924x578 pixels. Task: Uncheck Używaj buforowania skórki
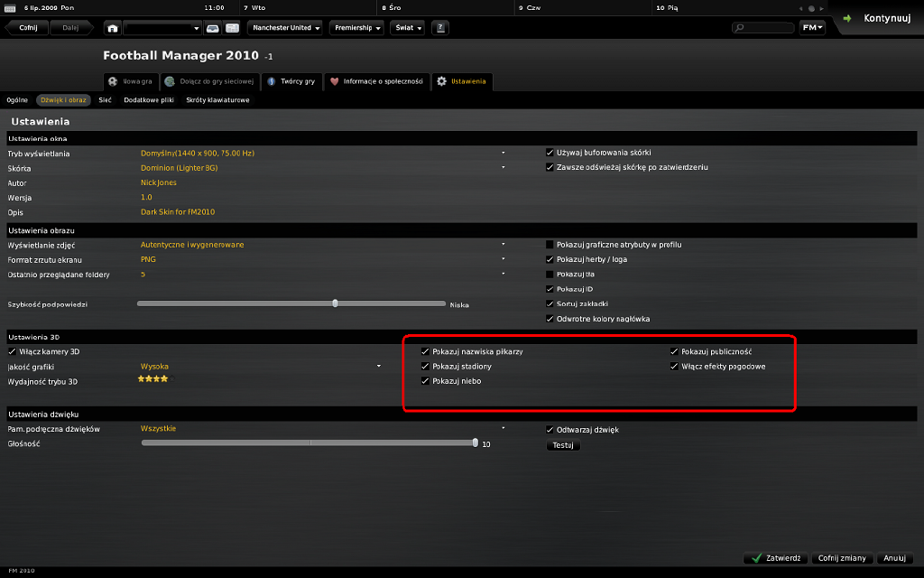point(550,153)
